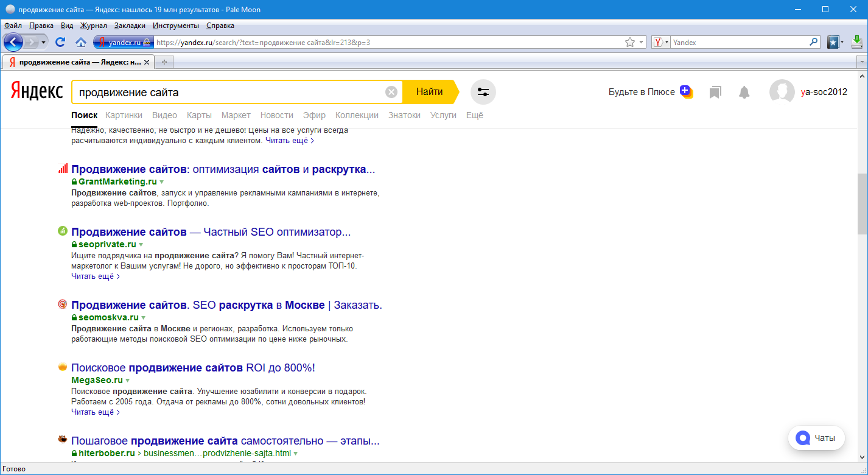The height and width of the screenshot is (475, 868).
Task: Switch to the Картинки search tab
Action: coord(124,115)
